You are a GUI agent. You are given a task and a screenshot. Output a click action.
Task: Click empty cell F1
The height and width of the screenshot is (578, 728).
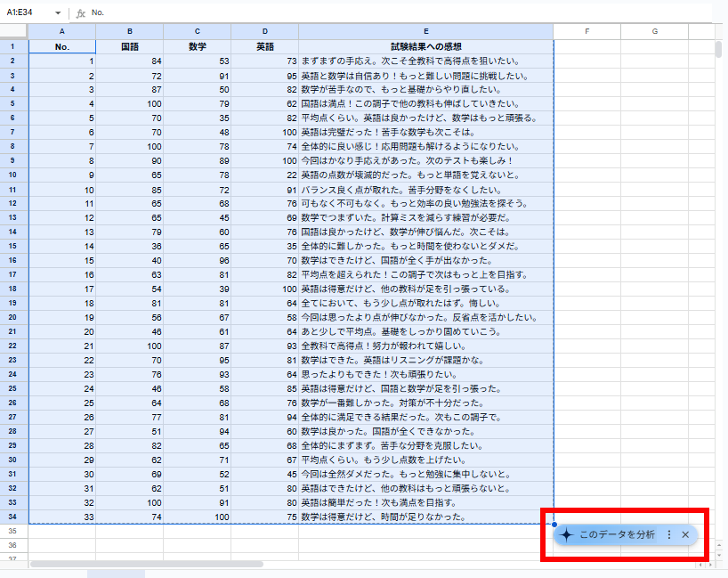point(586,47)
